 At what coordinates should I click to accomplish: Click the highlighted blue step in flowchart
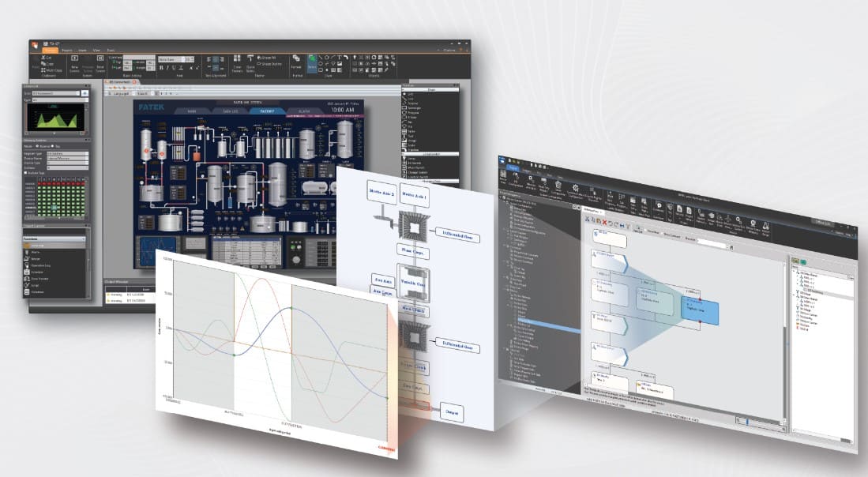click(700, 311)
